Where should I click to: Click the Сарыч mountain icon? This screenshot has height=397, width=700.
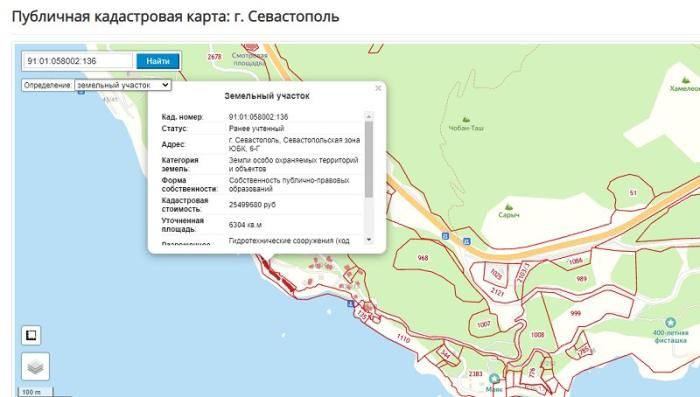click(508, 207)
